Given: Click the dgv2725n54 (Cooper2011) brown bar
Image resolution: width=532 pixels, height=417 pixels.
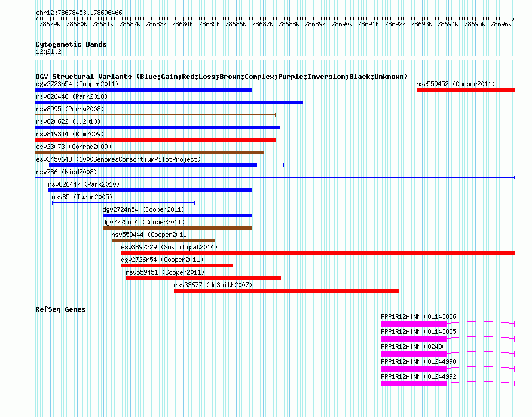Looking at the screenshot, I should [177, 228].
